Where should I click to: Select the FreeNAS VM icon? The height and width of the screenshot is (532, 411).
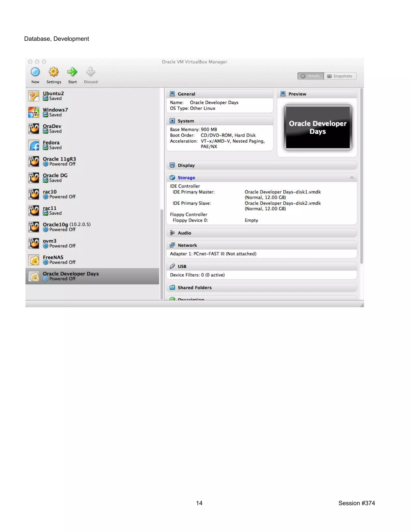(34, 260)
